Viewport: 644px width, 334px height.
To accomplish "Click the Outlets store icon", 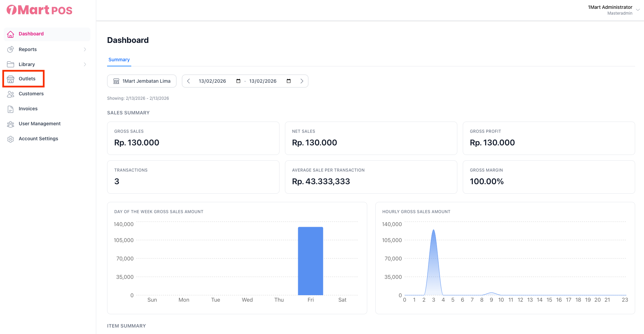I will (x=11, y=79).
